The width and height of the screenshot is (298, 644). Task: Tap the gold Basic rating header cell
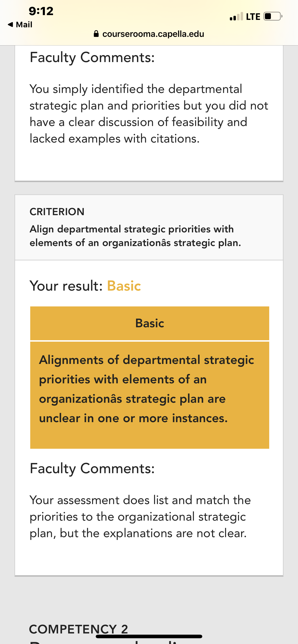pyautogui.click(x=150, y=323)
